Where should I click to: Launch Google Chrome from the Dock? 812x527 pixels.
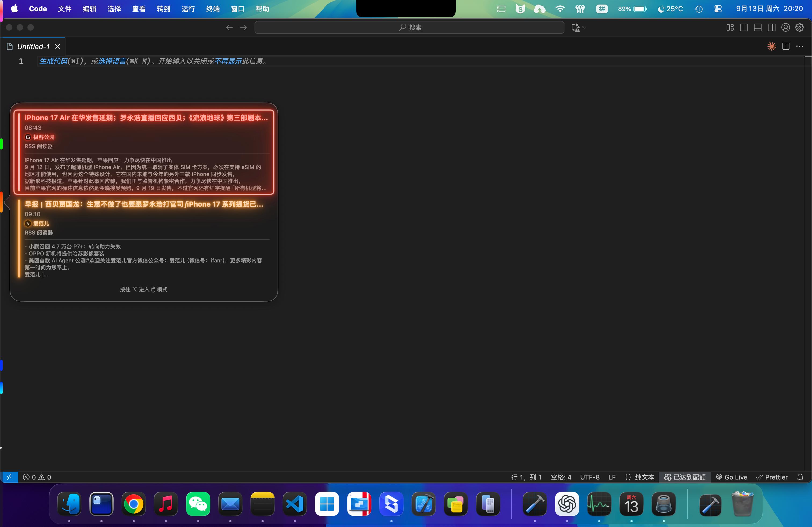134,504
